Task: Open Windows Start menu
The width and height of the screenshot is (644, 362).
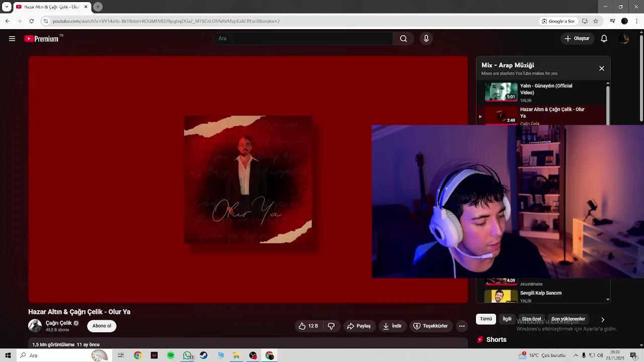Action: (x=8, y=355)
